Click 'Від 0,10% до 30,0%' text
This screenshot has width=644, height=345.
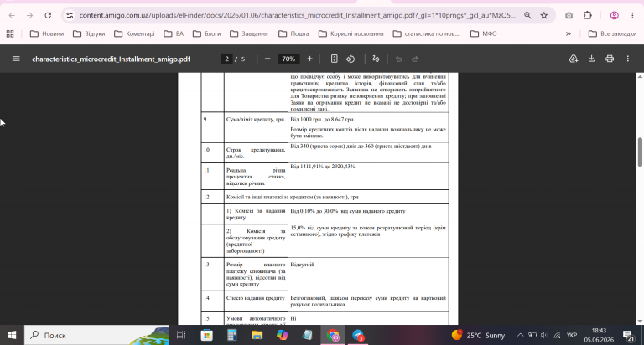point(314,211)
